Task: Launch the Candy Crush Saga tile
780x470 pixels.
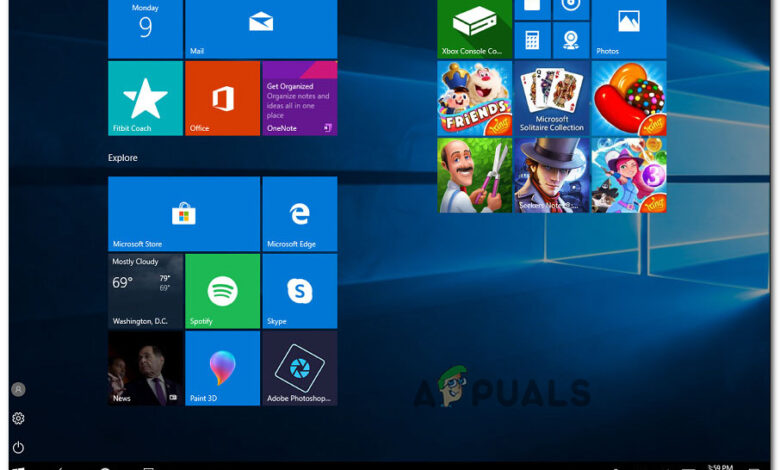Action: 629,98
